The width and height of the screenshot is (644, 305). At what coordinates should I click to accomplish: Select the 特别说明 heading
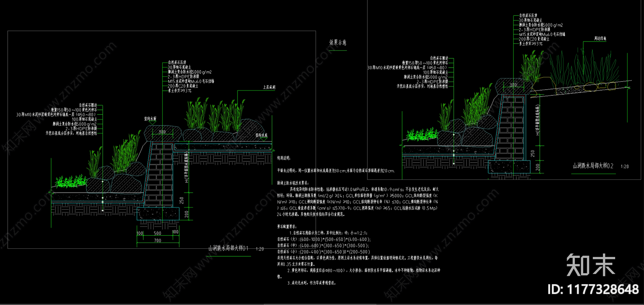283,158
